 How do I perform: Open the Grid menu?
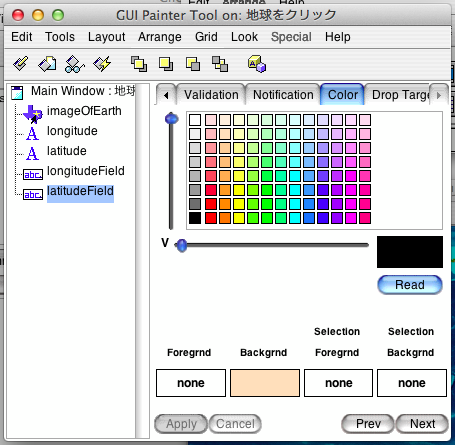(x=206, y=37)
